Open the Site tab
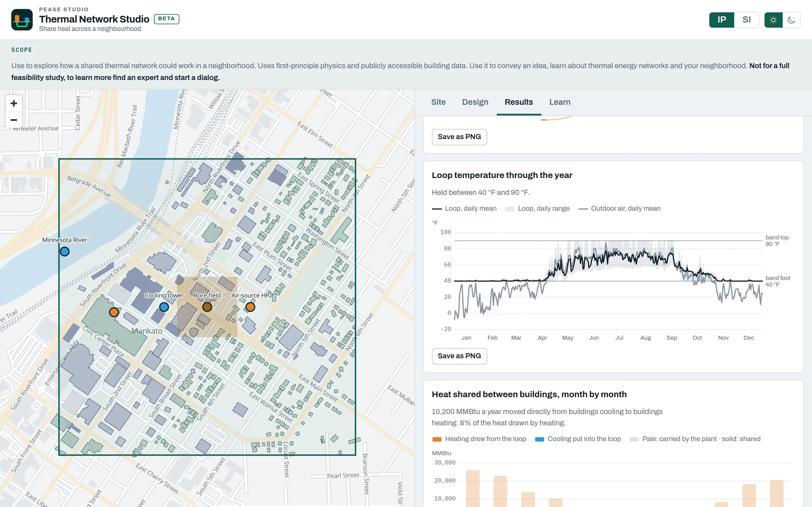The height and width of the screenshot is (507, 812). pos(438,102)
